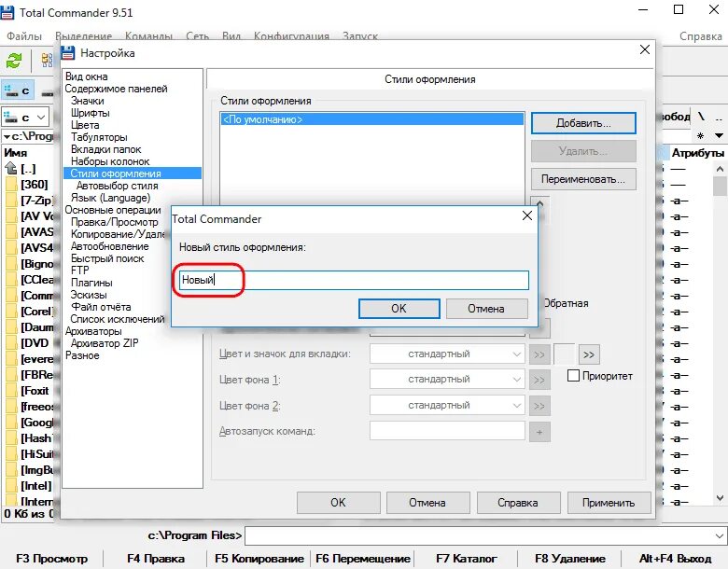Select Табуляторы in settings tree
The width and height of the screenshot is (728, 569).
[x=99, y=137]
